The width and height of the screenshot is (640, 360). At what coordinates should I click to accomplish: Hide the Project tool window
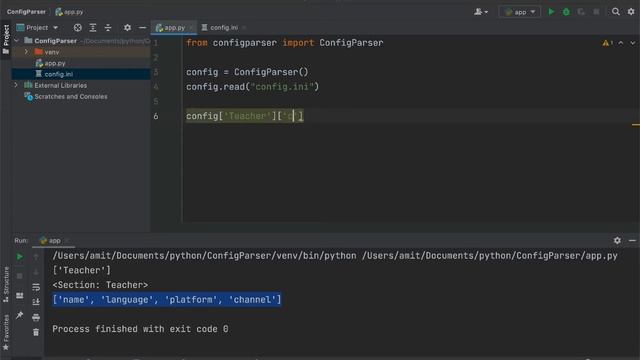pos(142,27)
